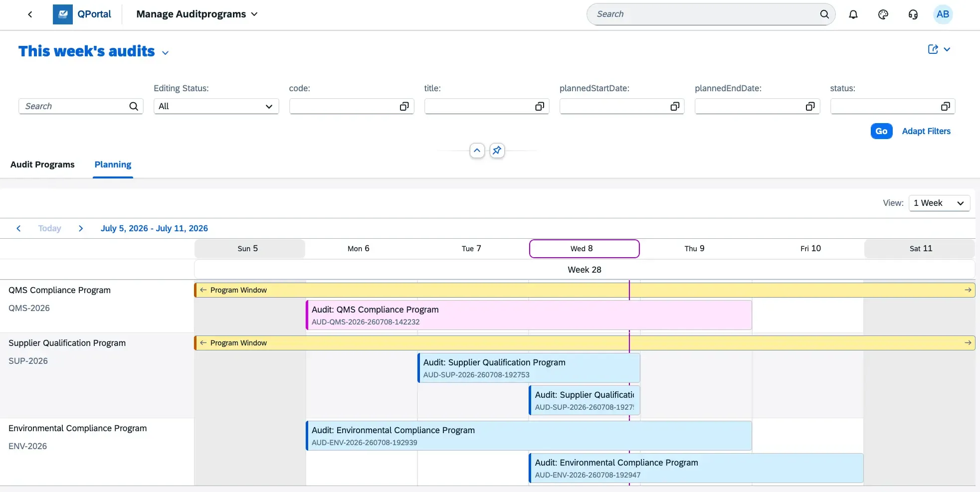Viewport: 980px width, 492px height.
Task: Go to the next week
Action: point(81,228)
